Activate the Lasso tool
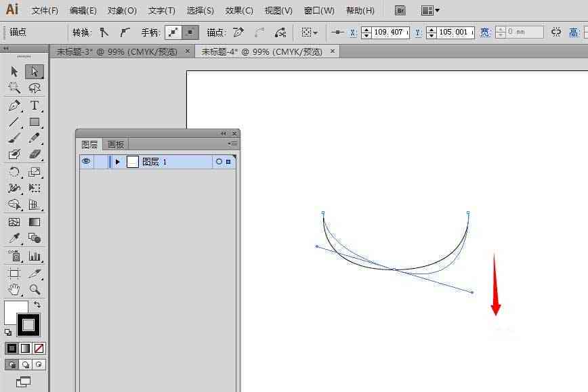Viewport: 588px width, 392px height. (35, 88)
